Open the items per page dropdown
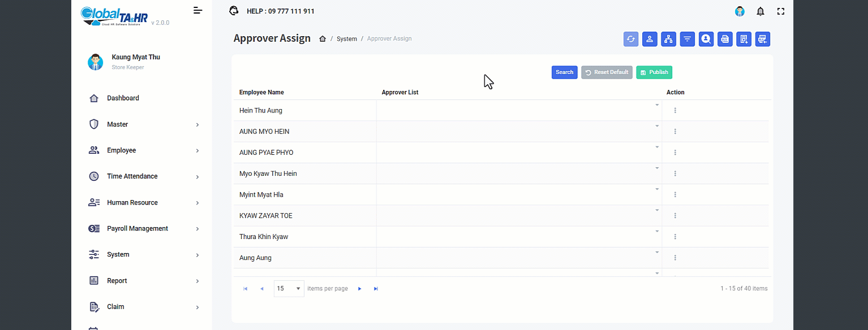This screenshot has height=330, width=868. (289, 289)
